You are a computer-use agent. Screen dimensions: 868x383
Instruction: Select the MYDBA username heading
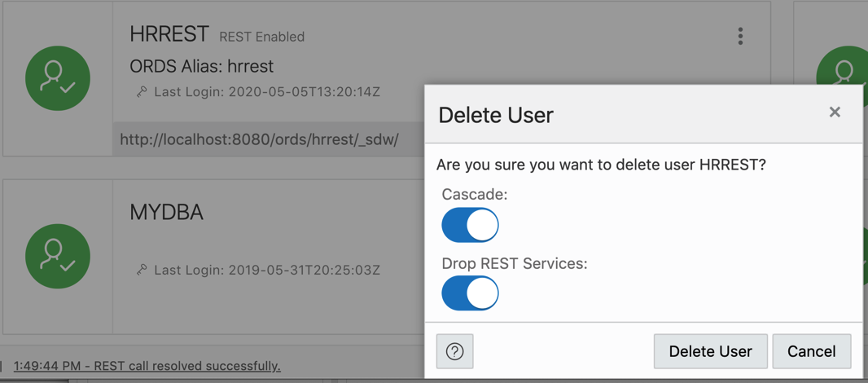(167, 213)
